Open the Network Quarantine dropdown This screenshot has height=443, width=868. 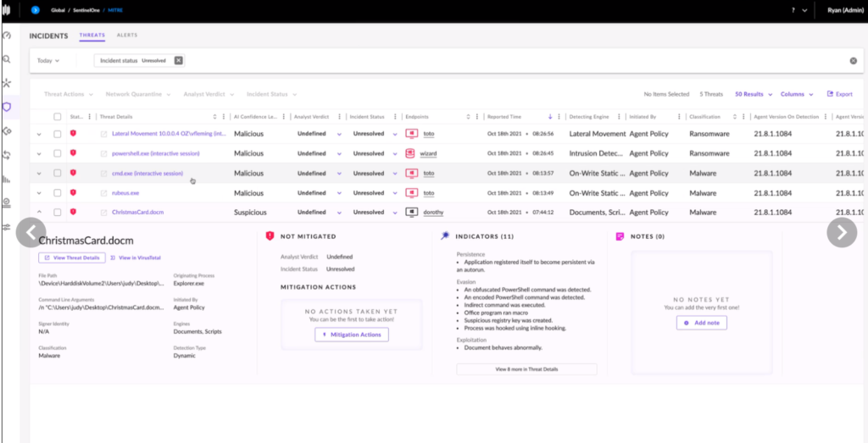pos(138,94)
